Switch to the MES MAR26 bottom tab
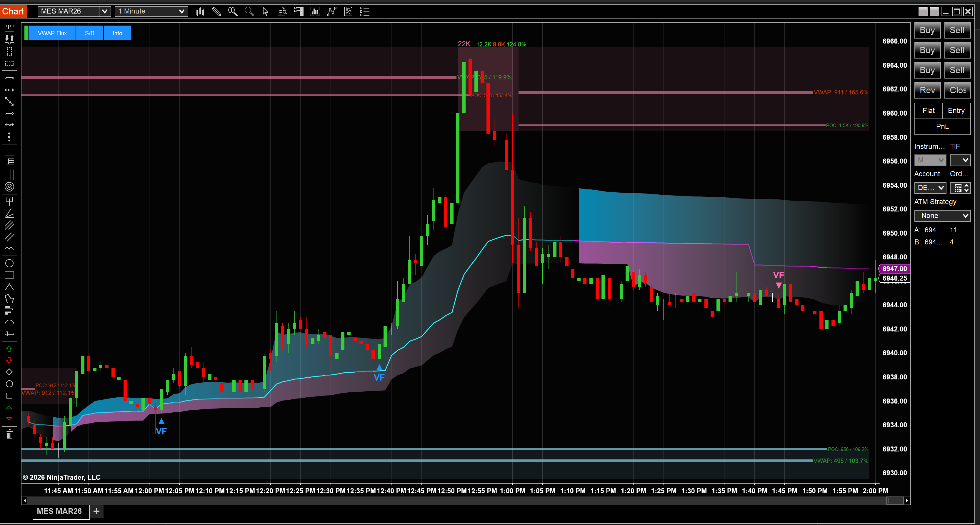Viewport: 980px width, 525px height. point(59,511)
